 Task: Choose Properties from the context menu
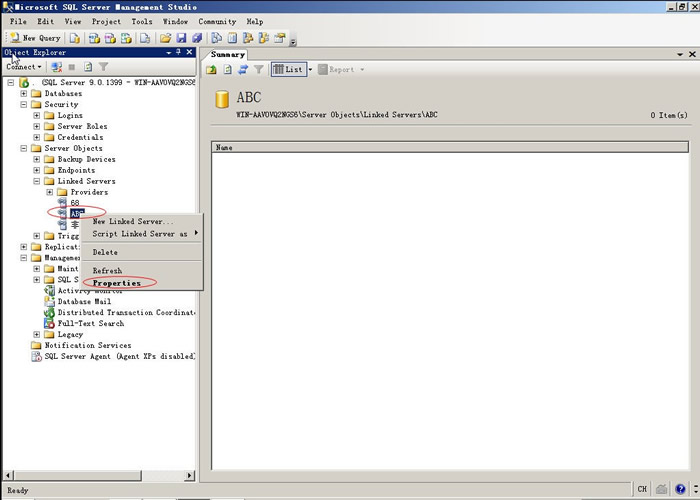(116, 283)
